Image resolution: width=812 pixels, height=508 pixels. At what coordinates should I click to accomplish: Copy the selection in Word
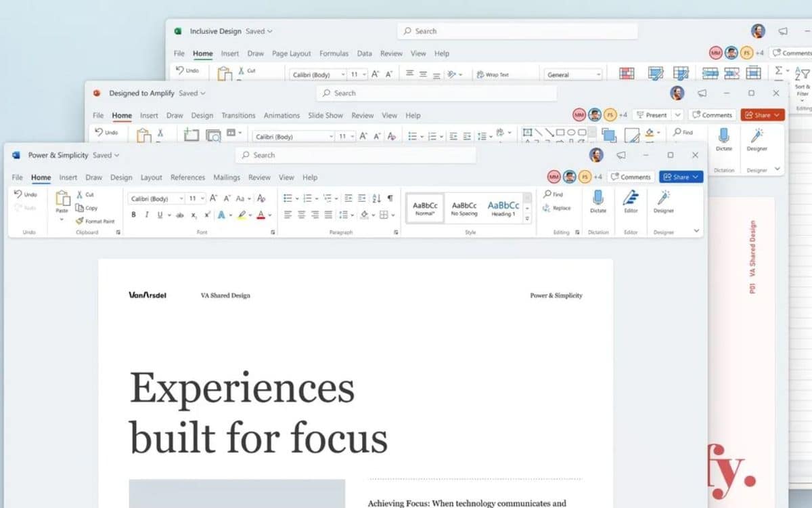pyautogui.click(x=87, y=208)
